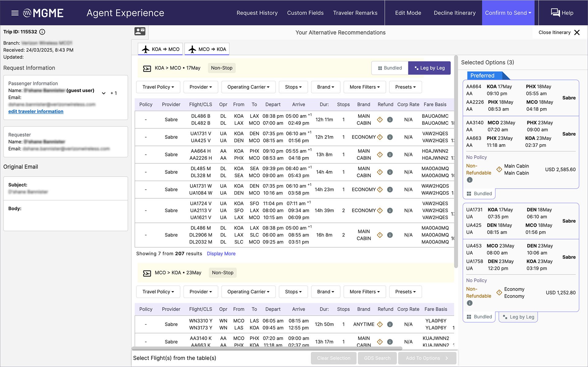Image resolution: width=588 pixels, height=367 pixels.
Task: Select Bundled tag under USD 1,252.80 option
Action: click(479, 317)
